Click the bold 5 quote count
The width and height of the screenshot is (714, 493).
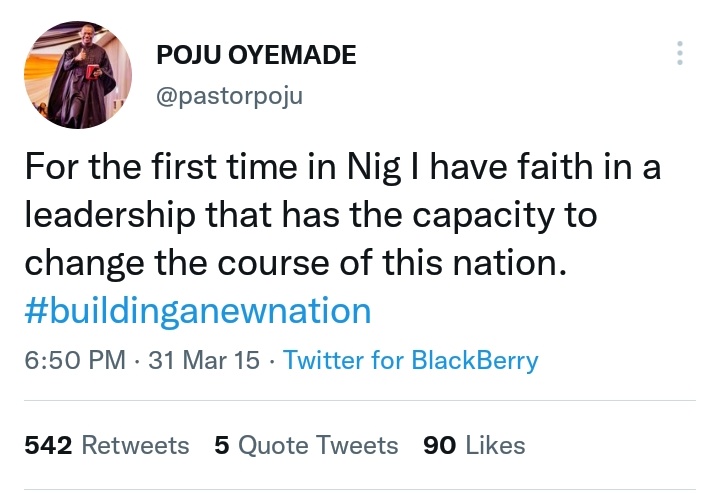(222, 445)
